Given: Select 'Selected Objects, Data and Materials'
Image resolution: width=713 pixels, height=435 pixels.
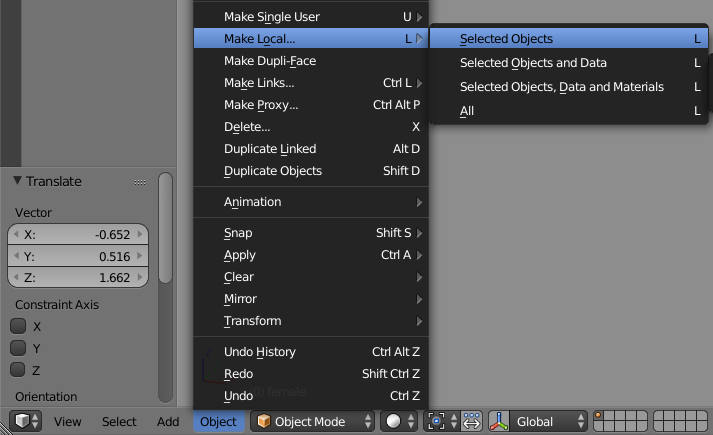Looking at the screenshot, I should (x=569, y=86).
